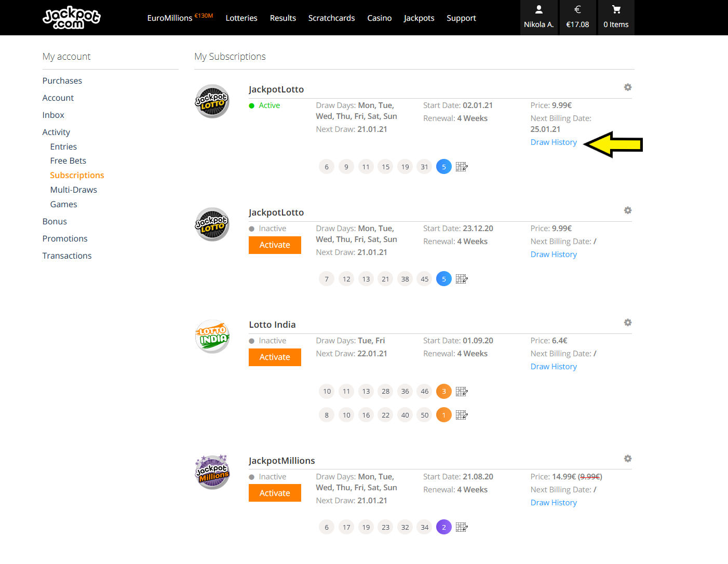
Task: Click the price 14.99€ of JackpotMillions
Action: tap(564, 477)
